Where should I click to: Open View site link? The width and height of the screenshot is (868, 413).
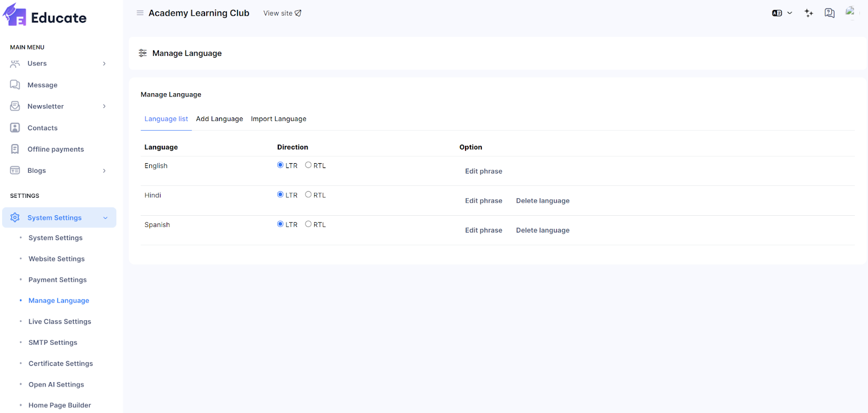point(282,13)
